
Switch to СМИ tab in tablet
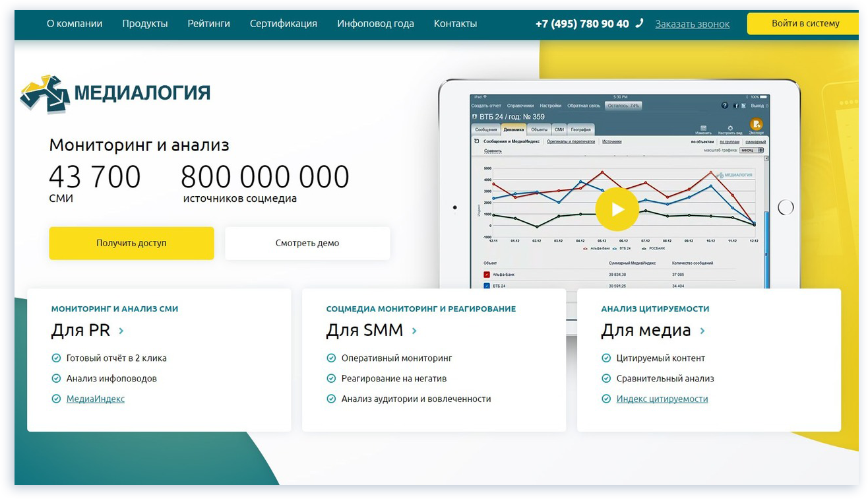(559, 130)
